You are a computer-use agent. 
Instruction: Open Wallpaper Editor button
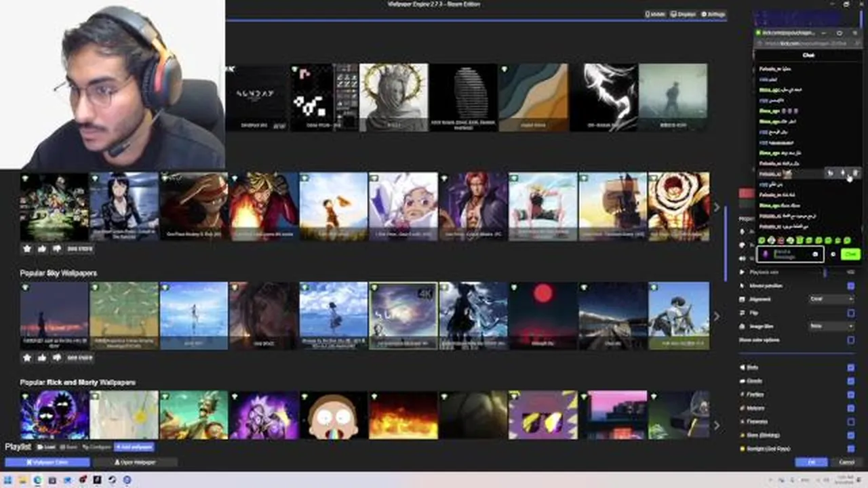click(47, 462)
